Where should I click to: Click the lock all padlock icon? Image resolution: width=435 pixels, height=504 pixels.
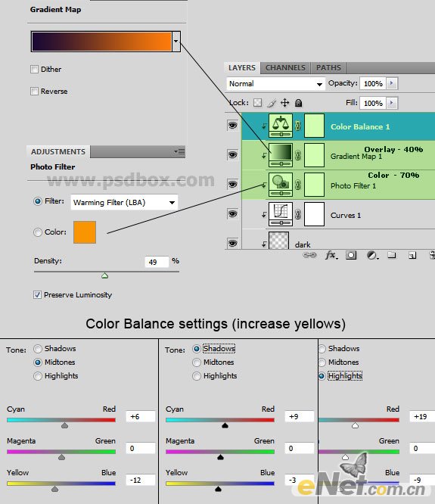point(299,103)
